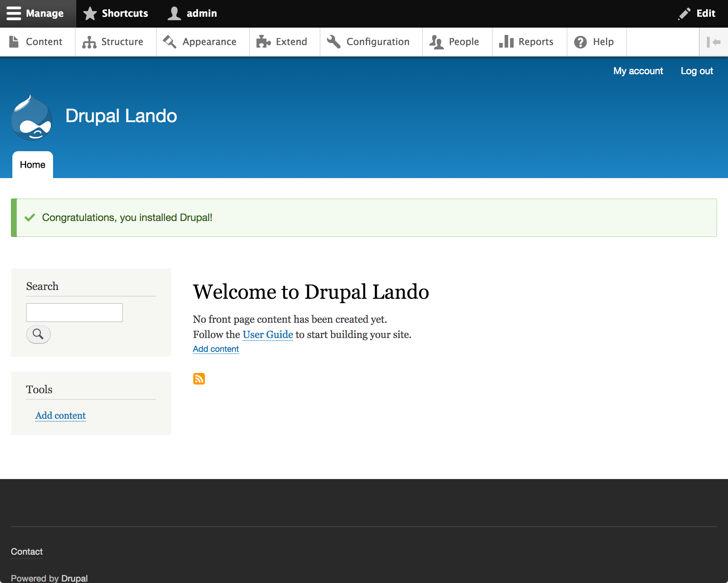
Task: Expand the Shortcuts tray
Action: (116, 13)
